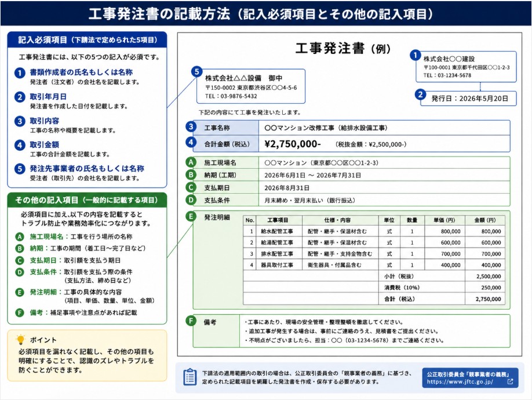Click the blue badge 4 beside the 取引金額 heading
Viewport: 532px width, 400px height.
pyautogui.click(x=20, y=145)
